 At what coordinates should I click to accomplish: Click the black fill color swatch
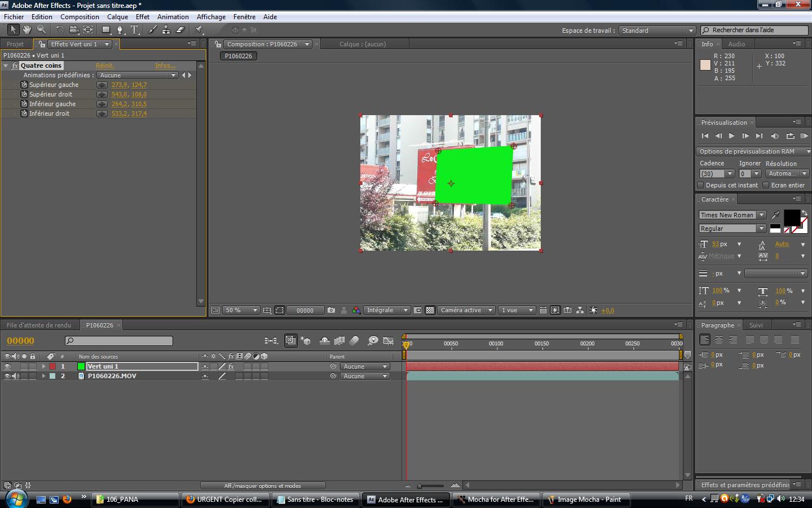pyautogui.click(x=791, y=217)
